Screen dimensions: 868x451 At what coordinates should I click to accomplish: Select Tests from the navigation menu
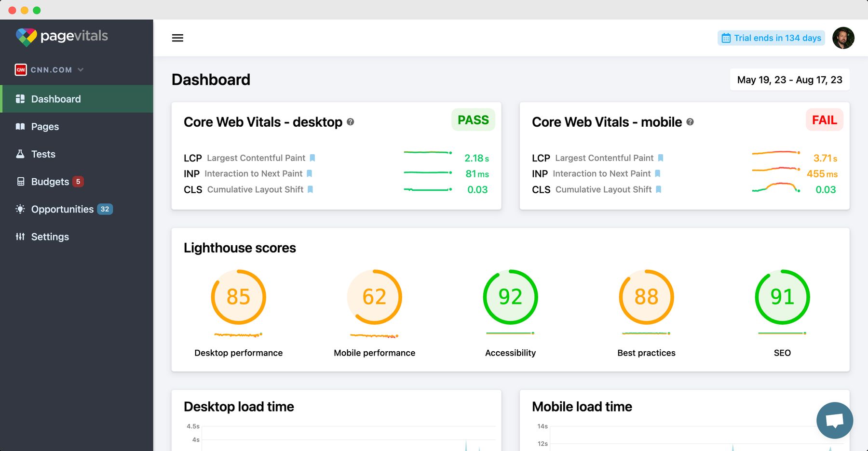43,154
